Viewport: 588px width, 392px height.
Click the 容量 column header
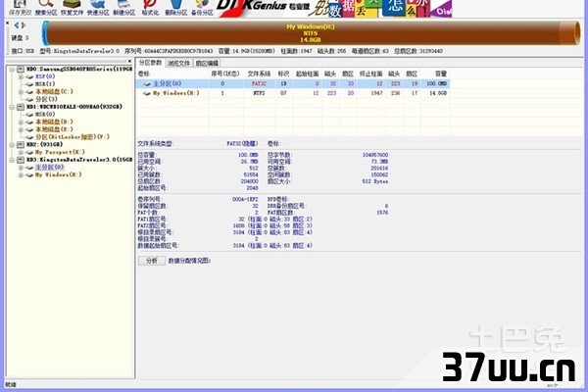441,73
